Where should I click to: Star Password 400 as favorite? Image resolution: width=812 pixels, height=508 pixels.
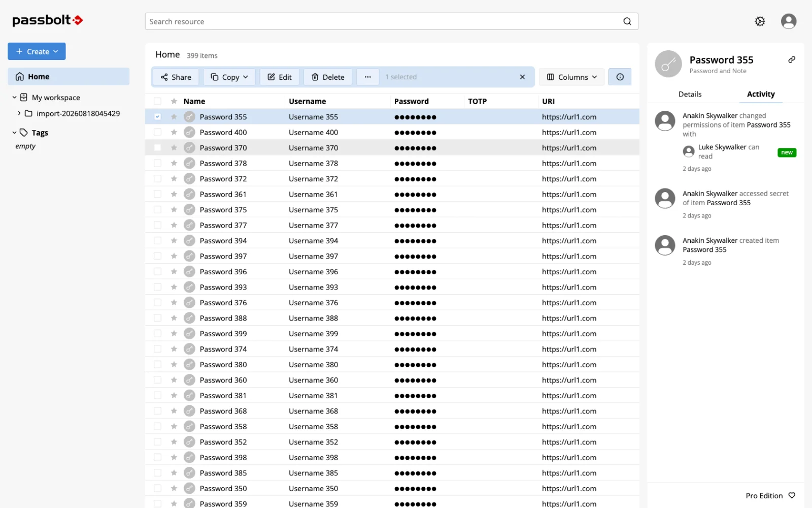(174, 132)
